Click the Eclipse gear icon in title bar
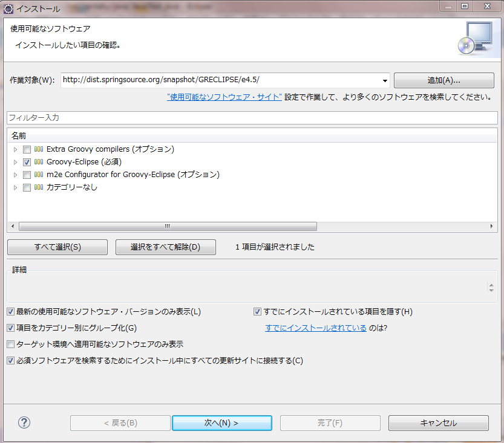The image size is (504, 443). tap(8, 8)
